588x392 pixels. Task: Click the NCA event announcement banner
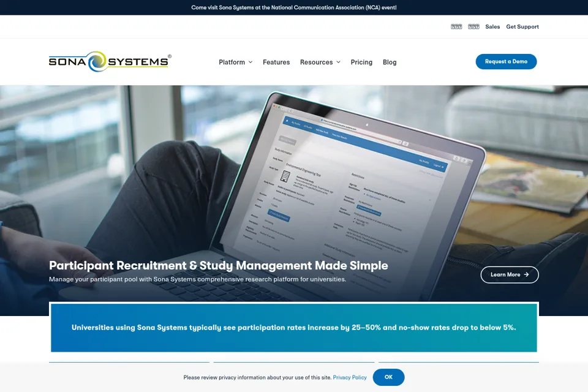click(294, 7)
